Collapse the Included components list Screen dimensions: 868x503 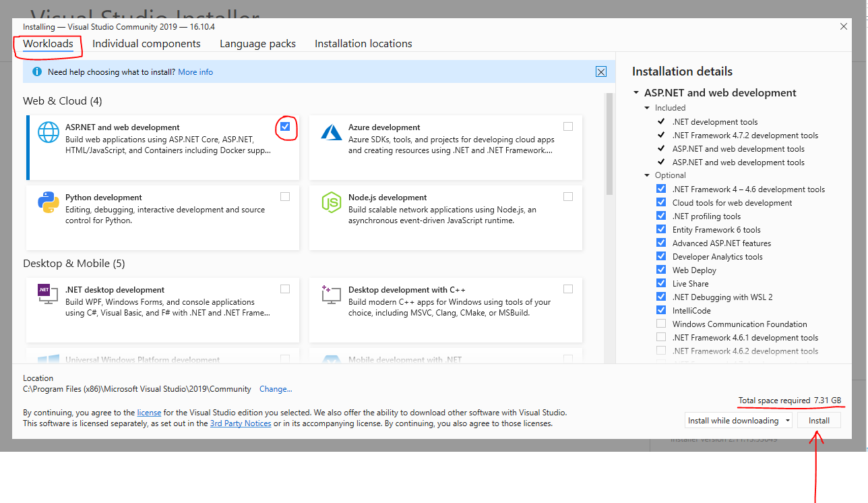(648, 108)
